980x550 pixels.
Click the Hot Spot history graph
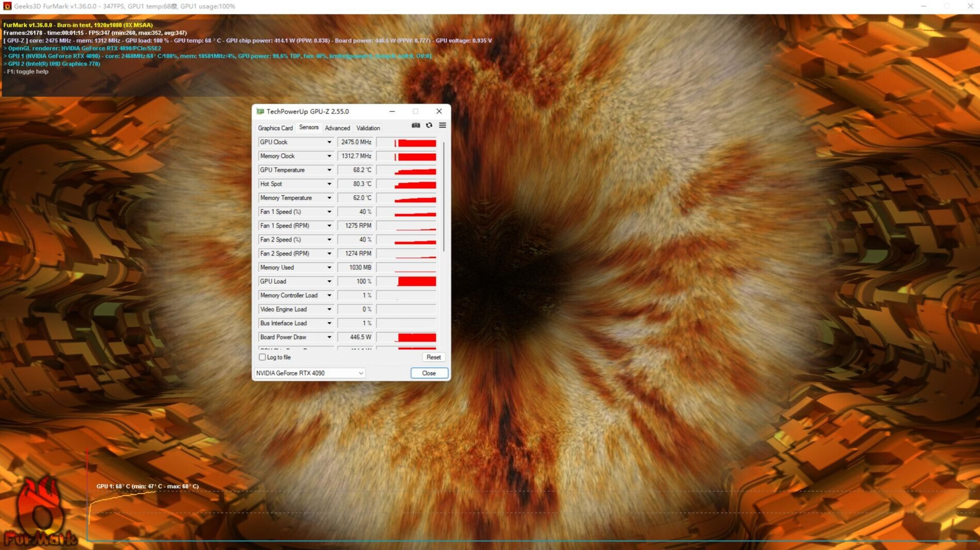pyautogui.click(x=406, y=184)
